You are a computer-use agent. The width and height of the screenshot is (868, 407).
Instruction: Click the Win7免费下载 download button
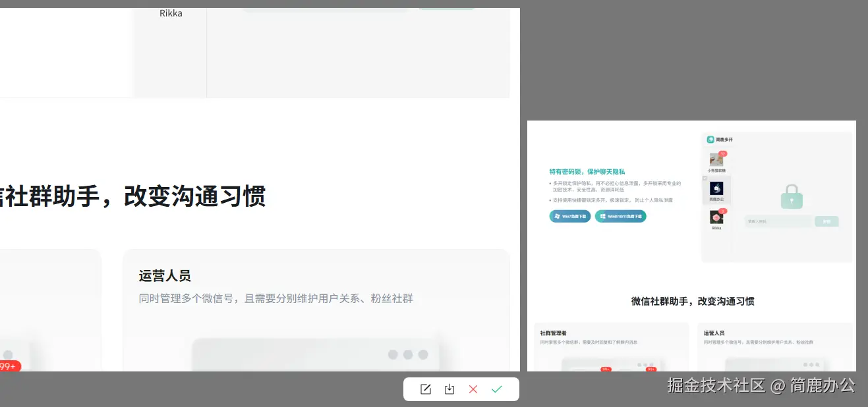pos(569,216)
